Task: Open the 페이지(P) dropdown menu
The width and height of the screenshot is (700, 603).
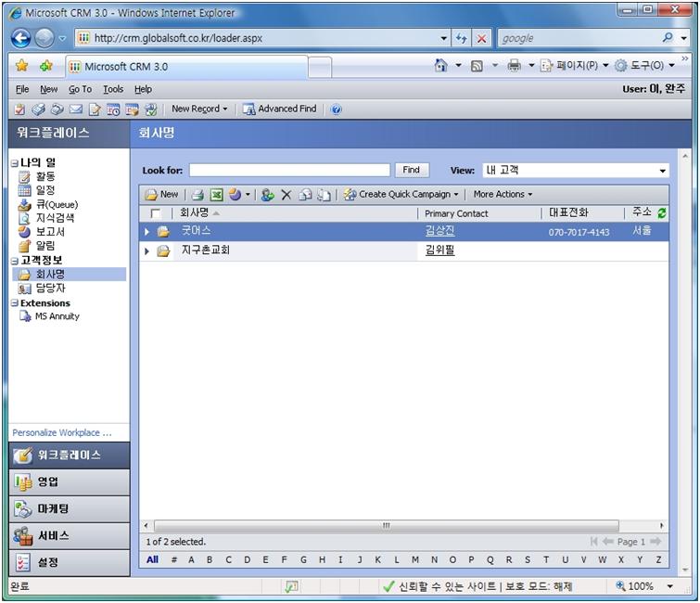Action: pos(575,66)
